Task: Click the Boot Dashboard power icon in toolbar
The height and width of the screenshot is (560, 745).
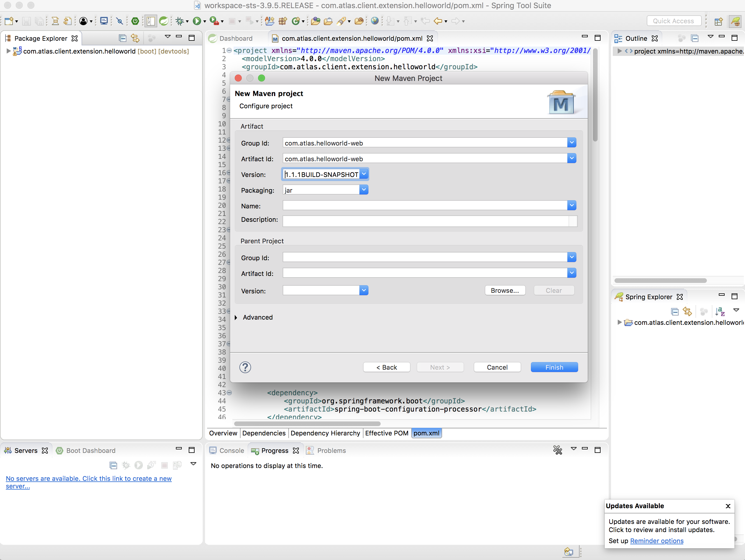Action: tap(135, 21)
